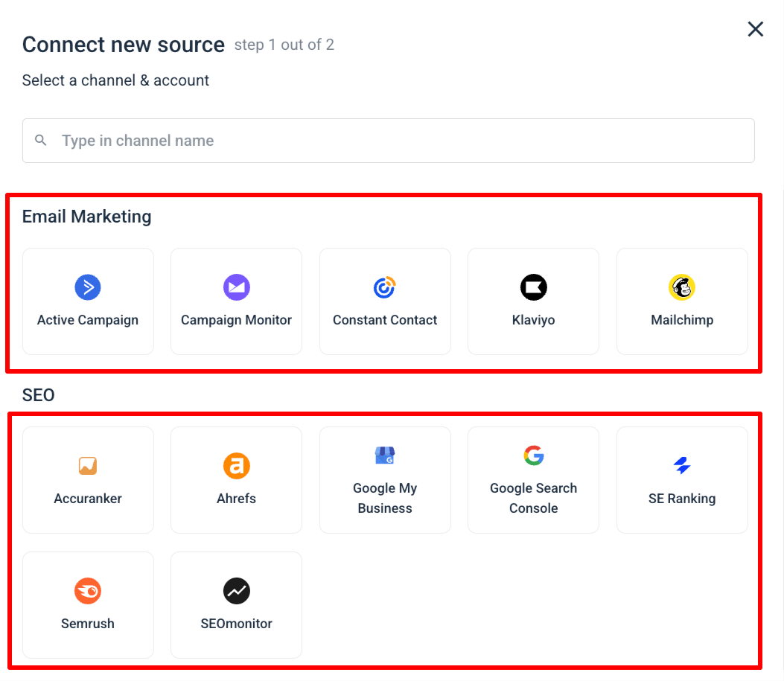
Task: Select the Accuranker SEO icon
Action: tap(88, 466)
